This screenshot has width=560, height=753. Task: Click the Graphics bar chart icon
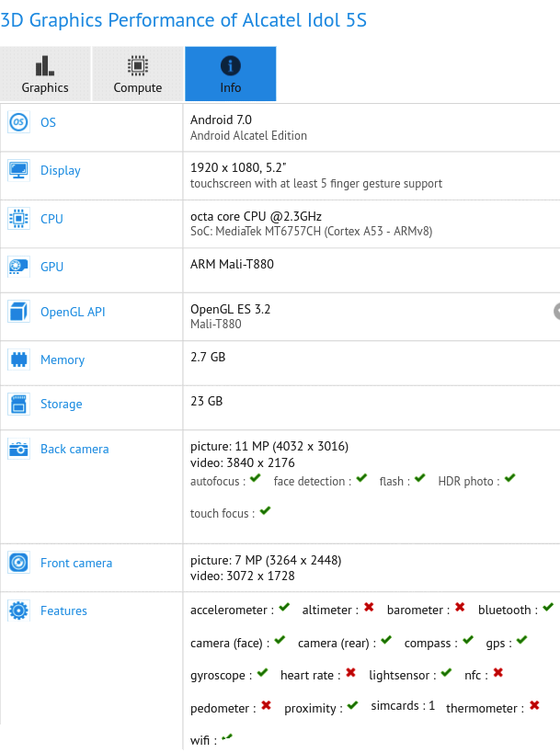coord(45,66)
